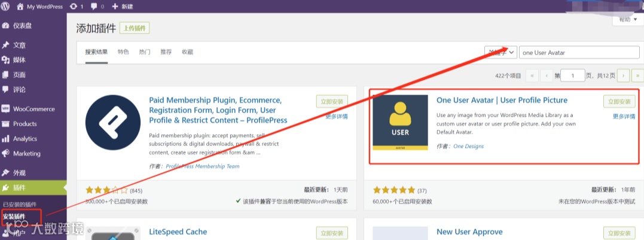Click the 上传插件 button
This screenshot has width=644, height=240.
pos(135,28)
